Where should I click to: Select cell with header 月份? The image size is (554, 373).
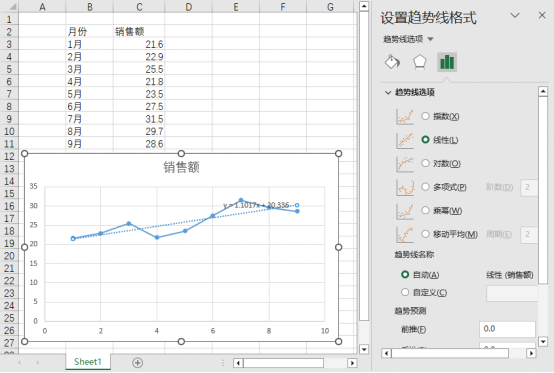89,31
